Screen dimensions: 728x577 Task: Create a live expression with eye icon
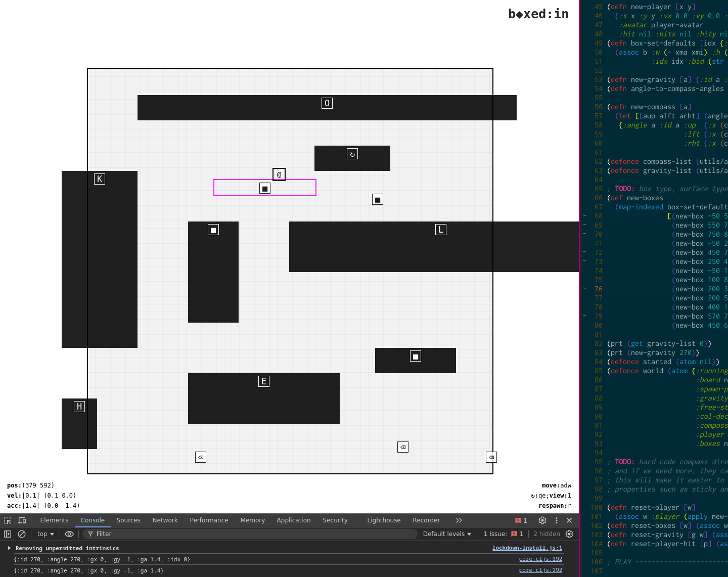69,534
